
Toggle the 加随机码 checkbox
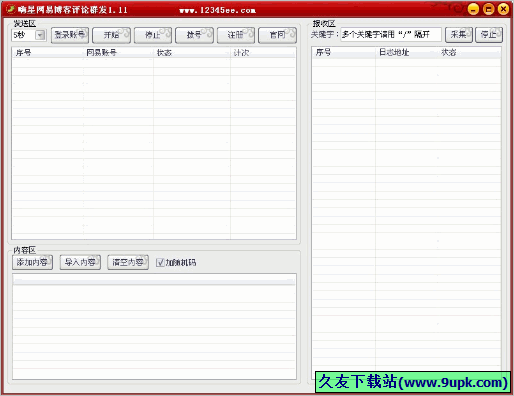160,263
